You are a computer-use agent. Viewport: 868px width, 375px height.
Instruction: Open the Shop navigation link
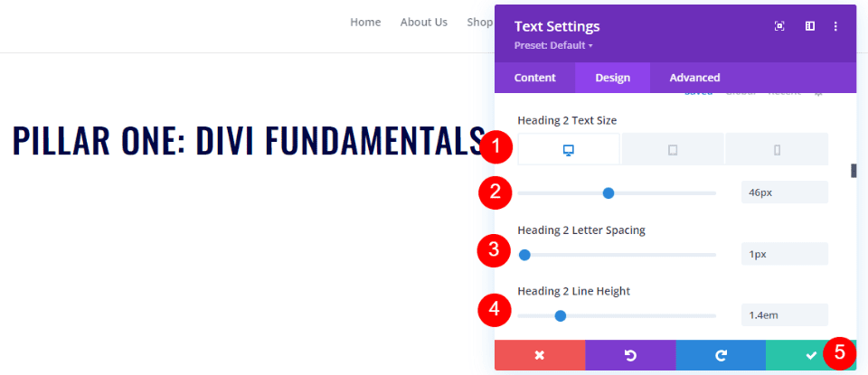click(479, 22)
